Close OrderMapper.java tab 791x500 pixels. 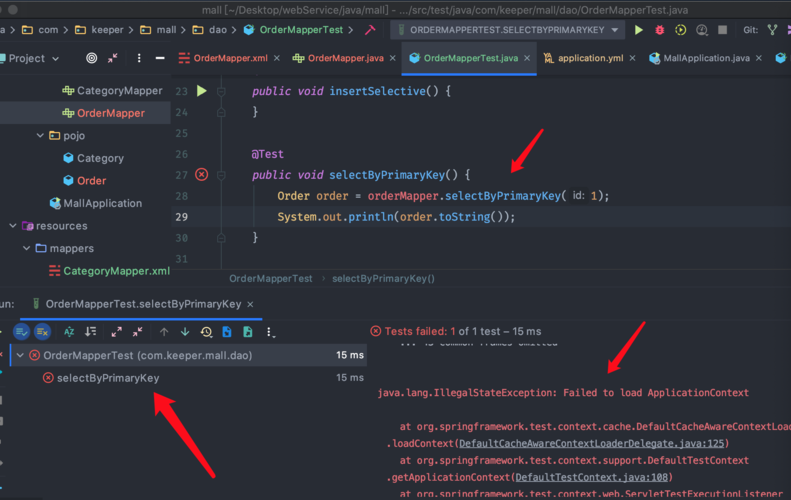pos(392,59)
